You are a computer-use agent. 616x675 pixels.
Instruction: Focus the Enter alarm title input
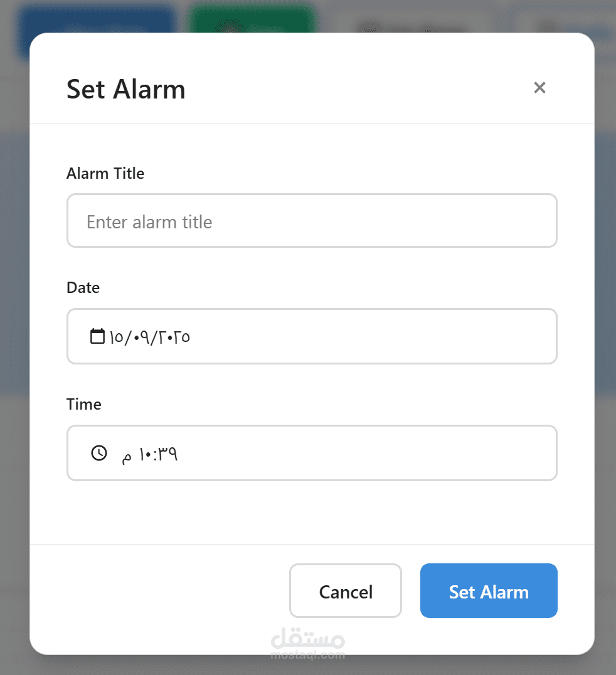point(312,221)
